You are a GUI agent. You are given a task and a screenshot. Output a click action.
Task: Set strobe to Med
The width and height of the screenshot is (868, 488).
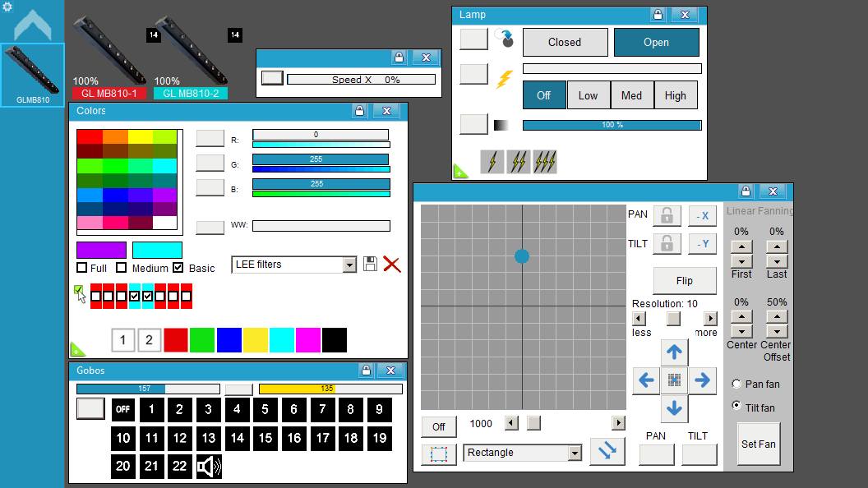(x=632, y=95)
